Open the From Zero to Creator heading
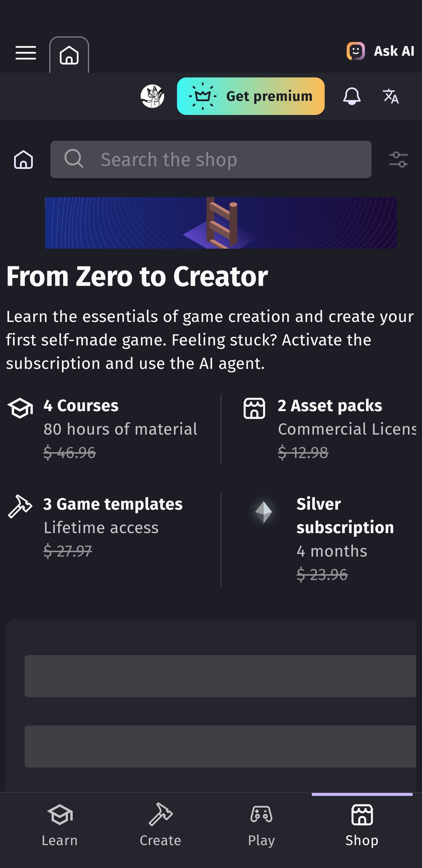Viewport: 422px width, 868px height. coord(137,277)
